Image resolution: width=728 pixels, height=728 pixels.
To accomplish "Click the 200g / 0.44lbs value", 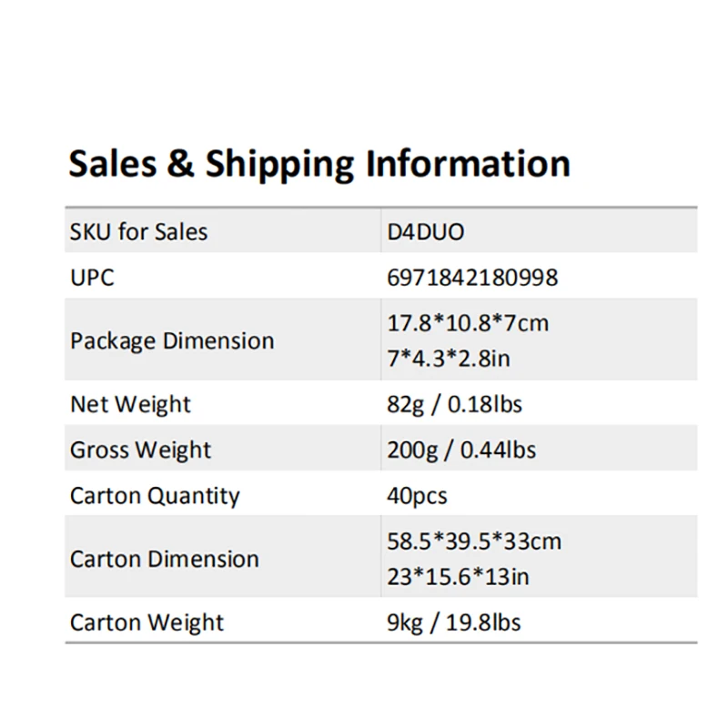I will click(x=461, y=450).
